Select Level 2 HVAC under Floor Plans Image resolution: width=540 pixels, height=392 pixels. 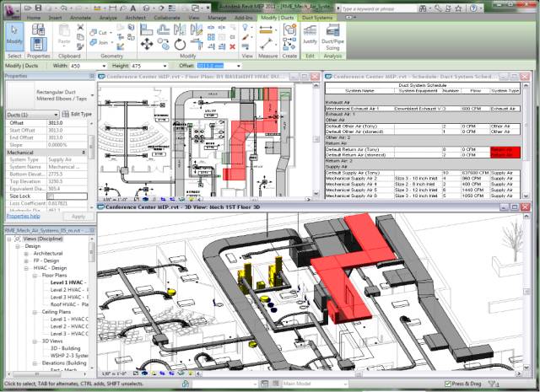coord(69,290)
